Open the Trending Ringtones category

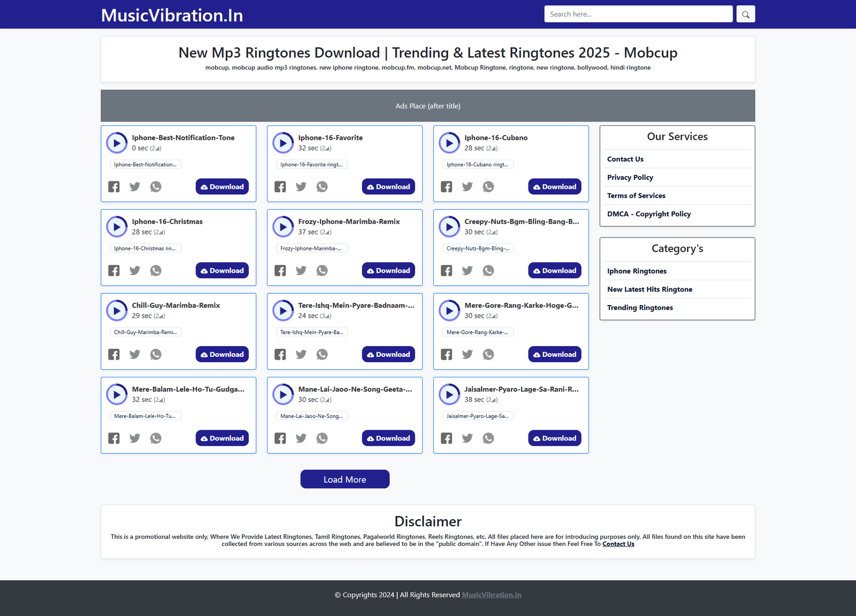[640, 308]
